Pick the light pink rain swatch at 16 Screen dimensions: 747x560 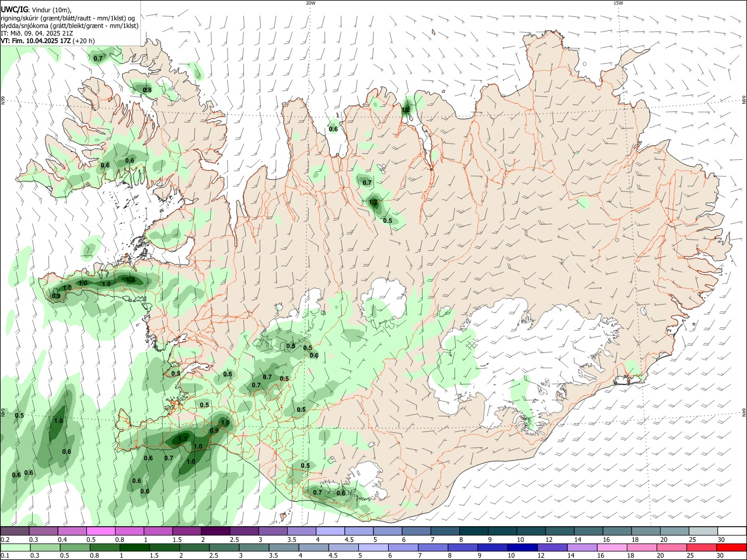click(612, 547)
